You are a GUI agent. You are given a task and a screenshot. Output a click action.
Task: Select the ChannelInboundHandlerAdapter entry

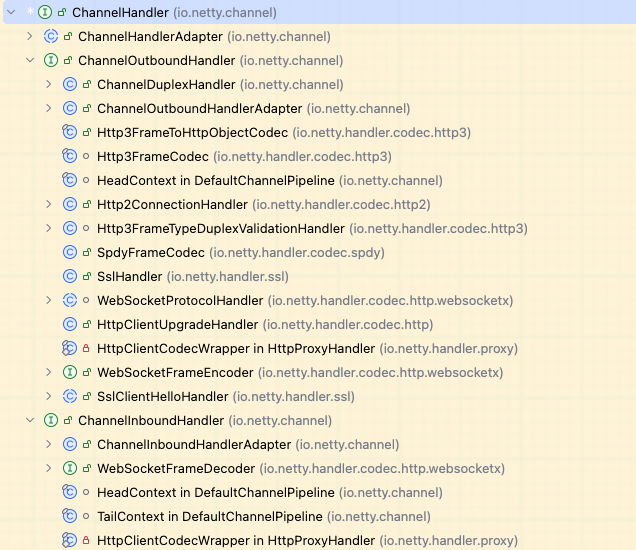[x=193, y=444]
